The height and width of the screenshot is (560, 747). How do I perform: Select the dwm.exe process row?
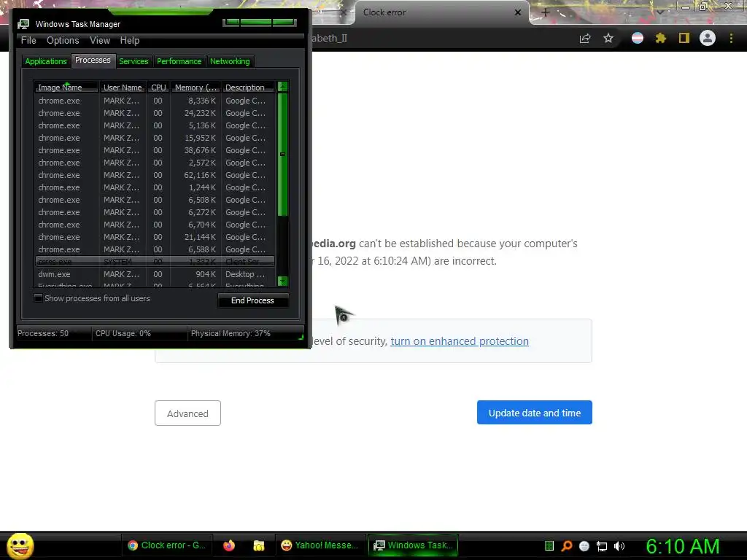[155, 274]
